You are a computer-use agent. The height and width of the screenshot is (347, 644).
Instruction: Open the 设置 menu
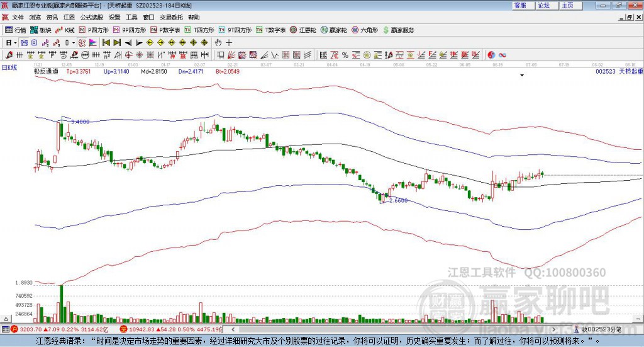(114, 17)
